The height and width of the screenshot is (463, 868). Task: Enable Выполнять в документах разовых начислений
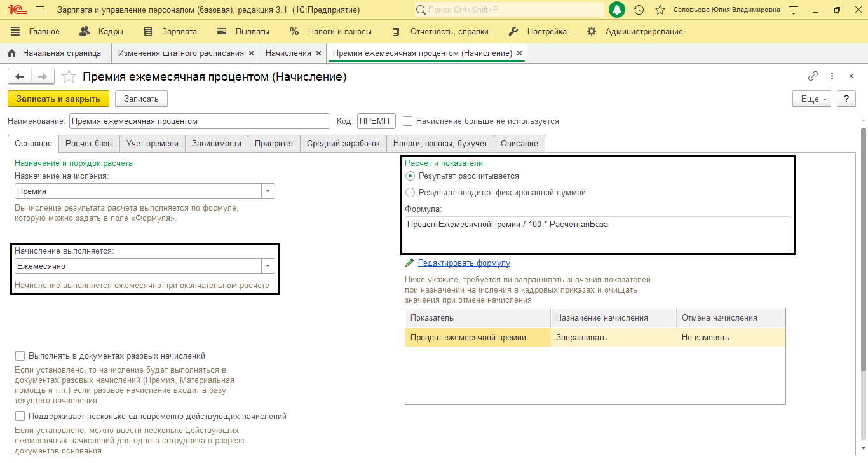tap(20, 356)
